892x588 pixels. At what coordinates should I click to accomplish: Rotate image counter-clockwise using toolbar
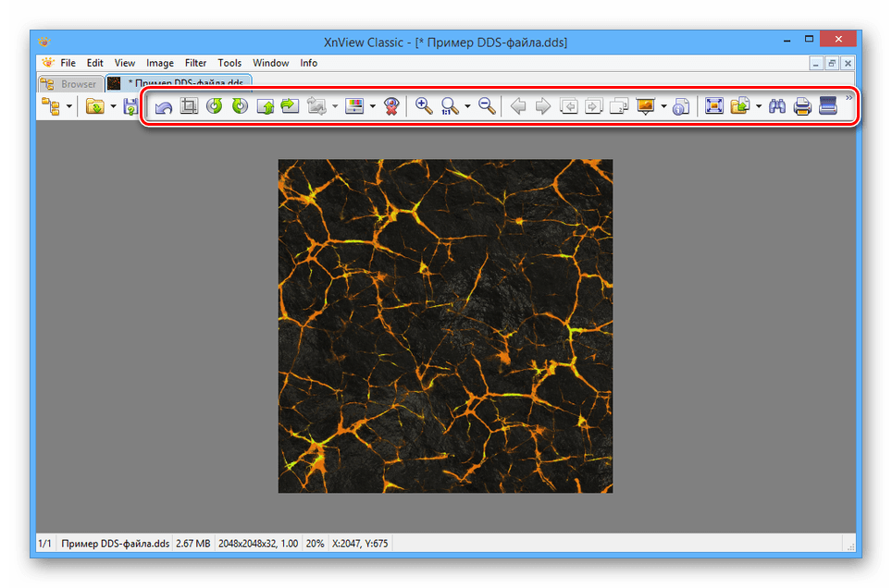pos(214,106)
